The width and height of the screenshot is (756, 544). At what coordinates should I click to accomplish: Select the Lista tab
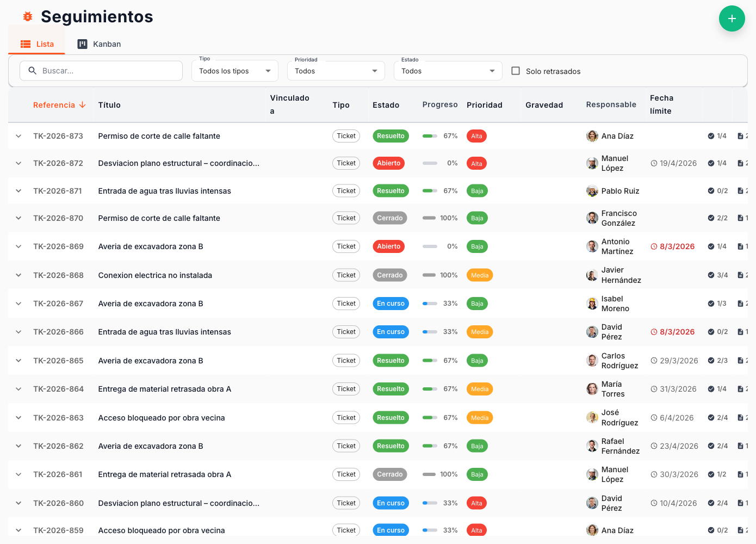coord(37,44)
